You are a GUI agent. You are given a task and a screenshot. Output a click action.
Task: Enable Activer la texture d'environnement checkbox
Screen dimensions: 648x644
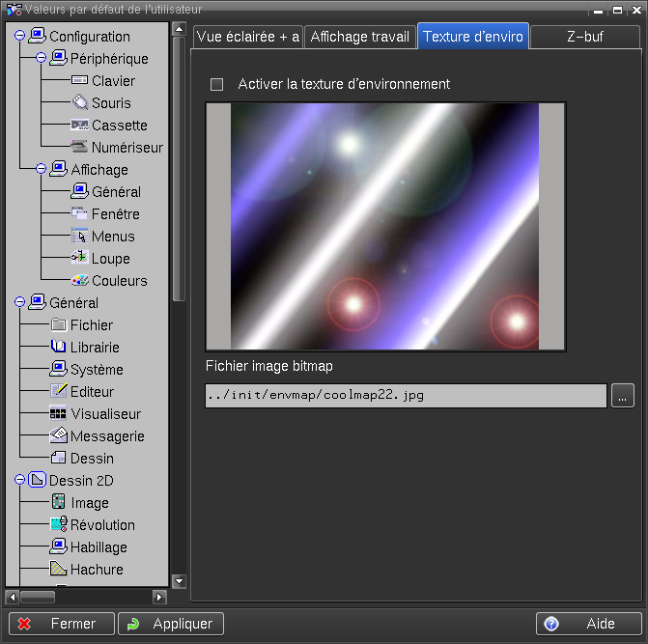tap(216, 84)
